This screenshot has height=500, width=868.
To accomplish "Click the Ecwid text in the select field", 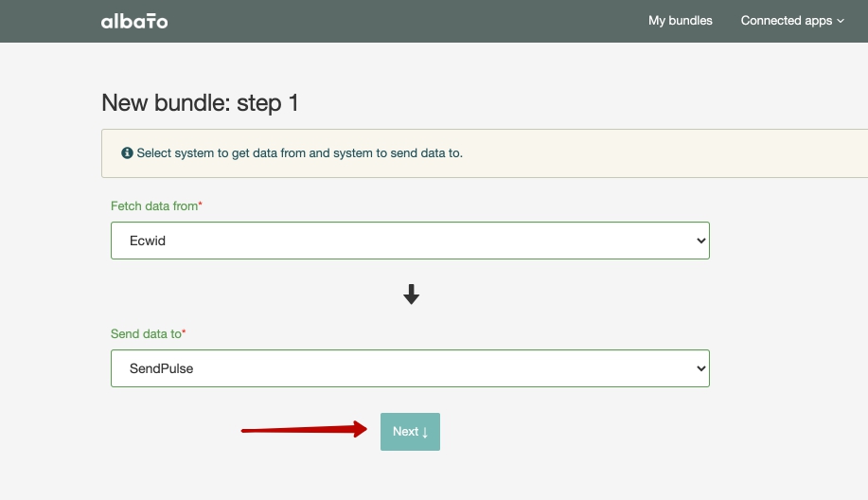I will click(x=148, y=241).
